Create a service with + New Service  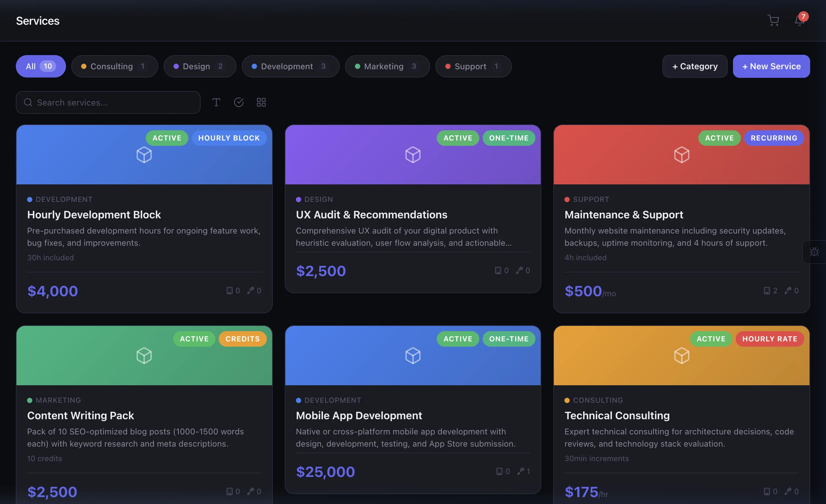pos(771,66)
